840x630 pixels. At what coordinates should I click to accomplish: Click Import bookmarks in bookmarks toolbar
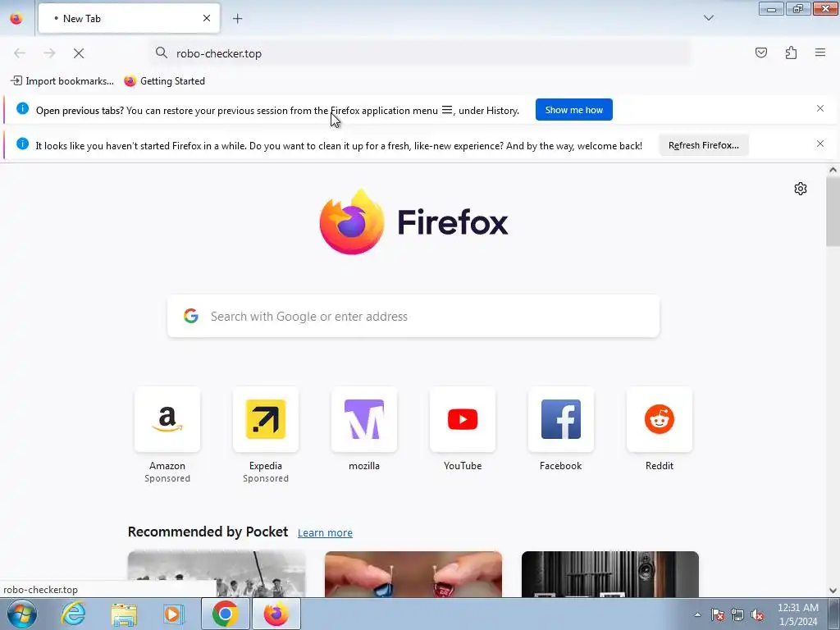(x=62, y=81)
